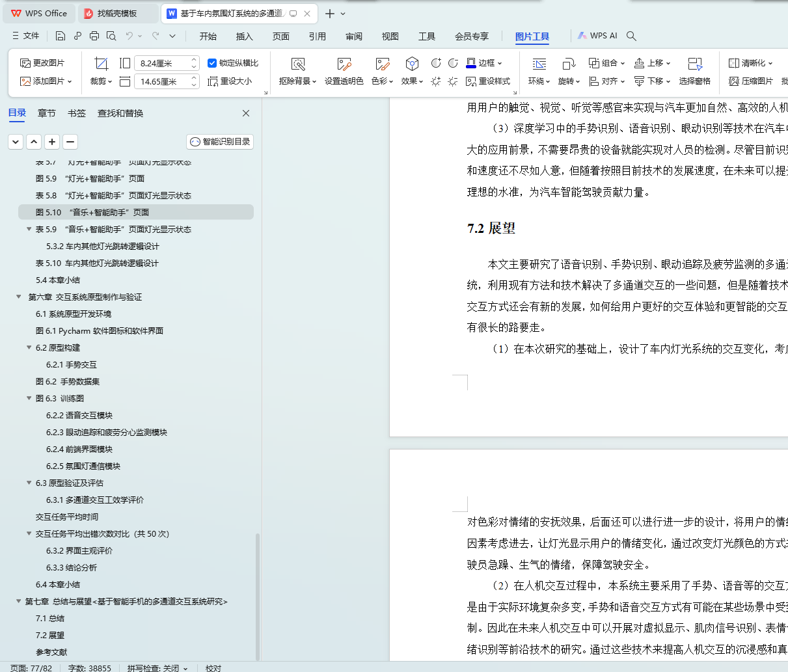
Task: Click the 旋转 rotate icon
Action: tap(569, 64)
